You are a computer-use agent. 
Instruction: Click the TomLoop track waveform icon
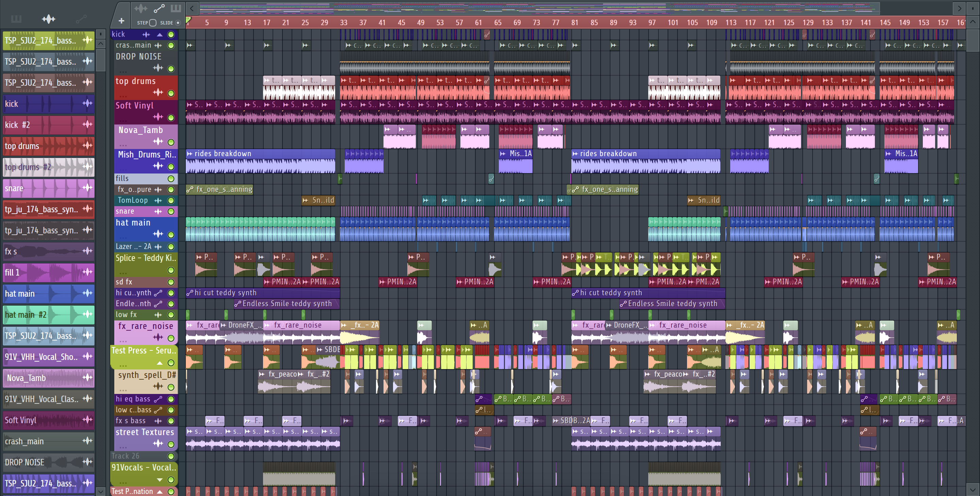pos(158,200)
